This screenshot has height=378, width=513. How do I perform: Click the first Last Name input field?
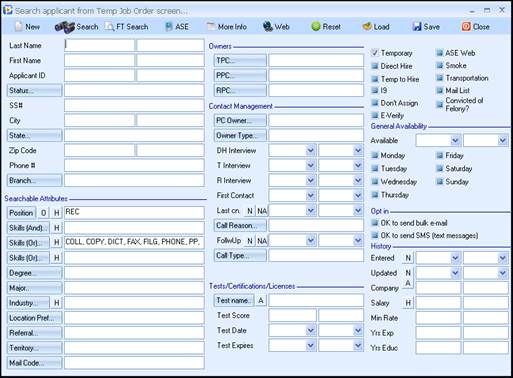pyautogui.click(x=99, y=45)
